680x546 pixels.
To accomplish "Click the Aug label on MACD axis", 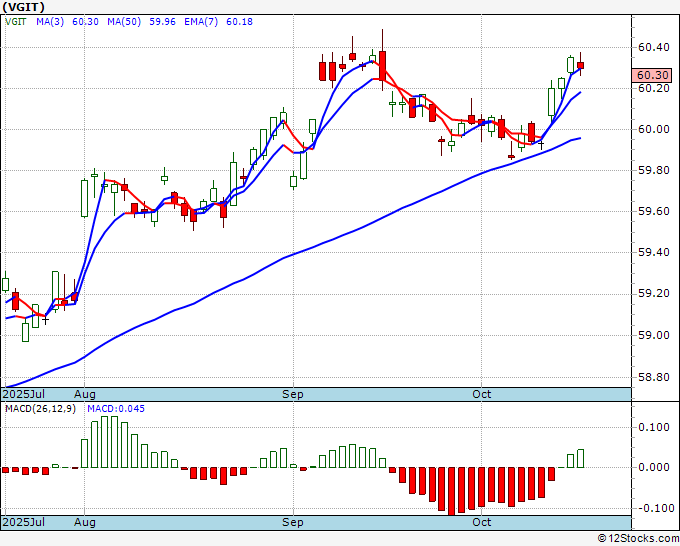I will pos(85,522).
